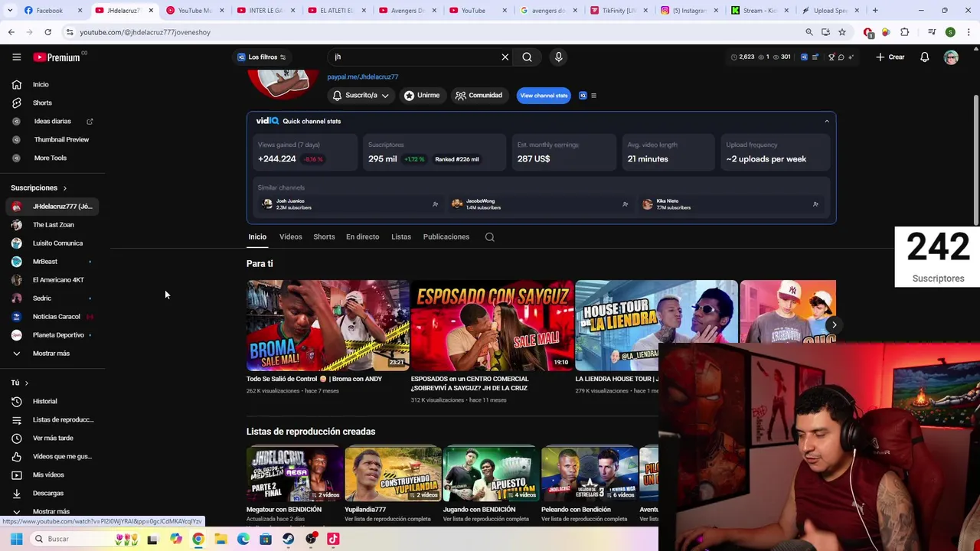Expand the Tú section arrow

coord(26,383)
